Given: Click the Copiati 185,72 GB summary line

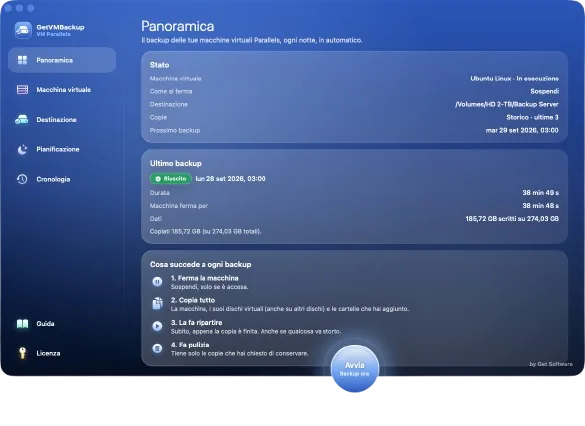Looking at the screenshot, I should 205,231.
